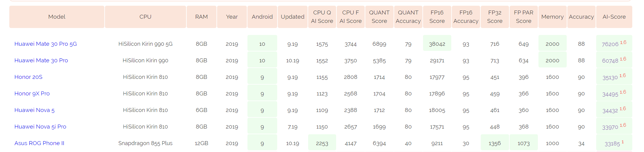Click the CPU Q AI Score header
644x152 pixels.
coord(322,17)
